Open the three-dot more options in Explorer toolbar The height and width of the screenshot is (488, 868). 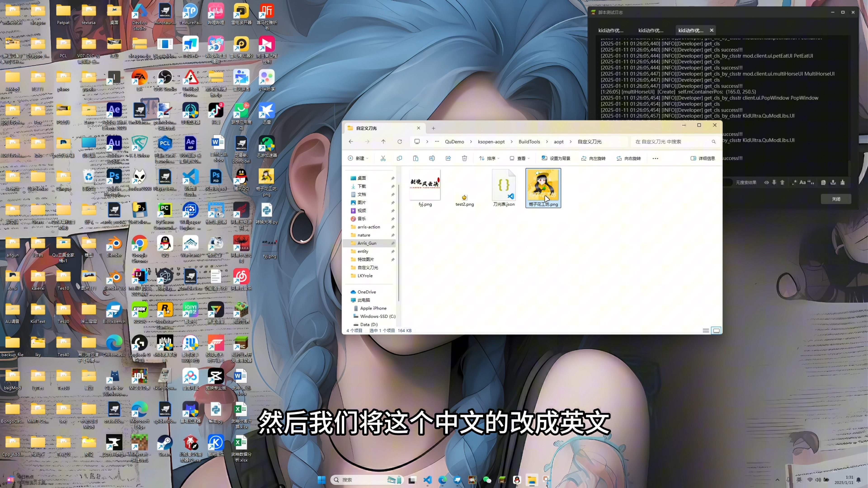[x=655, y=158]
